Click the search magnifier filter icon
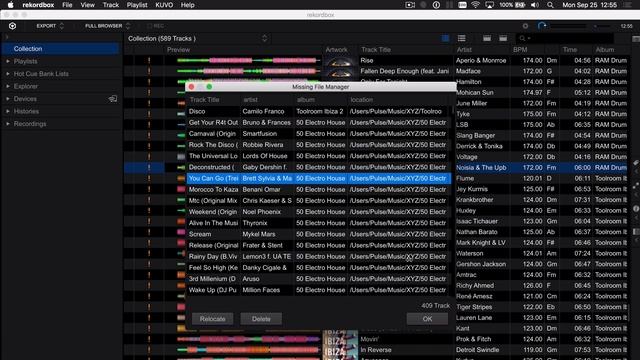This screenshot has height=360, width=640. pos(523,38)
